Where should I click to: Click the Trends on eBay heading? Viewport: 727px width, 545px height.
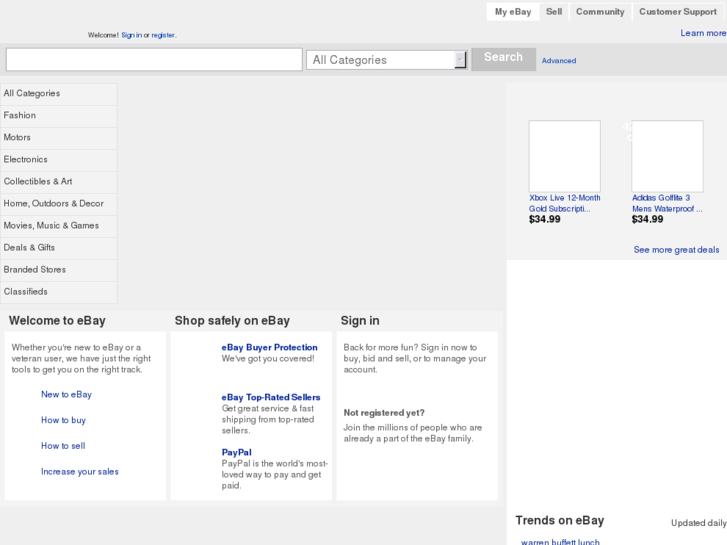click(560, 520)
